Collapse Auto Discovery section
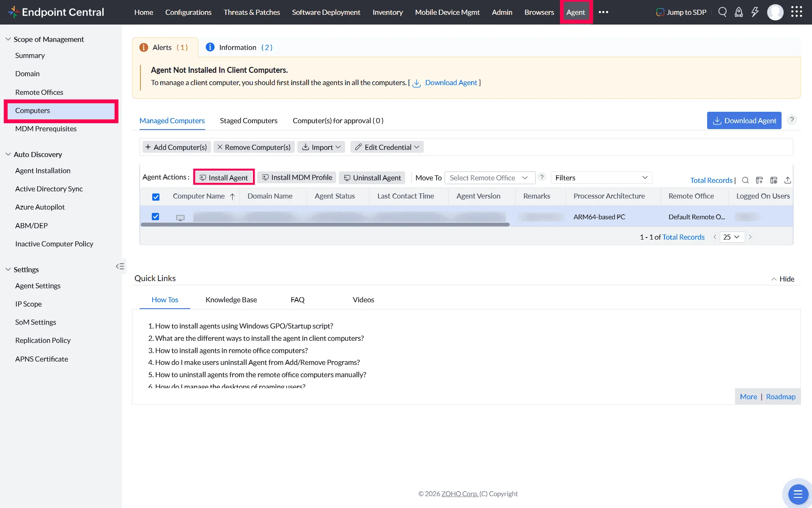The image size is (812, 508). click(8, 154)
